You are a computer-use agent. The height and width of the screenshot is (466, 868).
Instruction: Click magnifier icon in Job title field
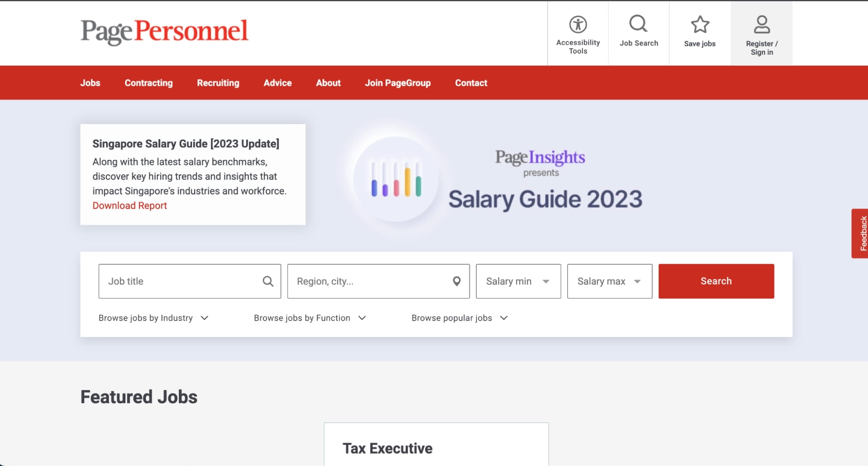point(268,281)
